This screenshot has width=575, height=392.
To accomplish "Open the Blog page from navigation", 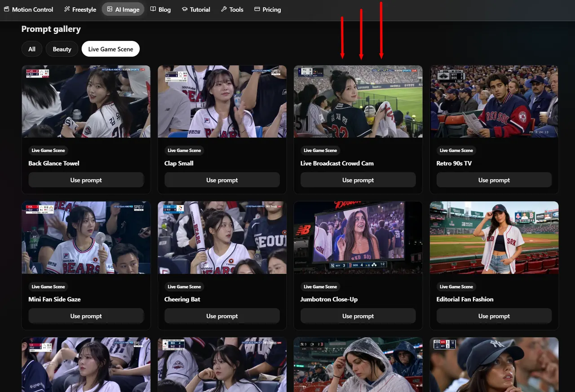I will coord(160,9).
